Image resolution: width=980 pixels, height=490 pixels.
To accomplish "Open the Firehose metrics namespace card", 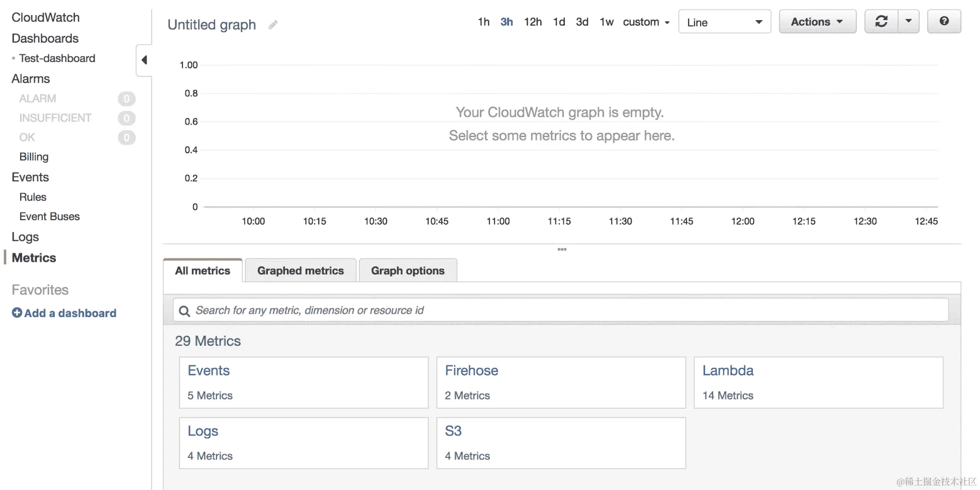I will pos(561,382).
